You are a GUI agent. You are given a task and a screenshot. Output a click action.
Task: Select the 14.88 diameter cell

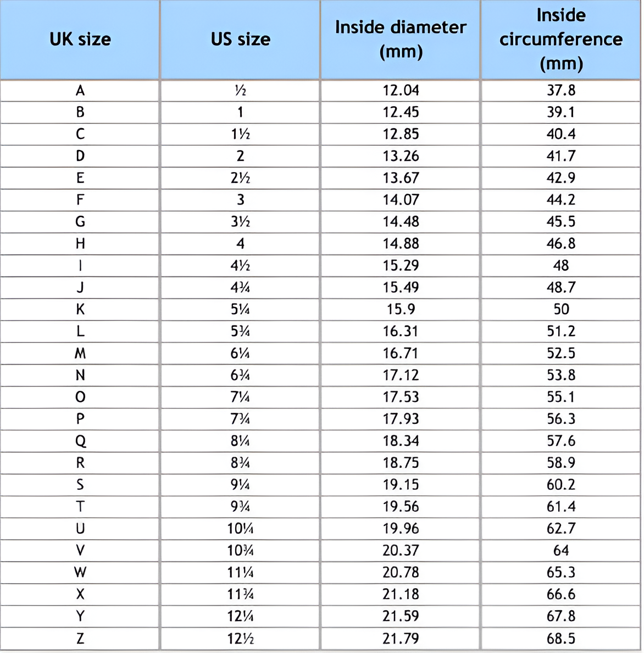[401, 244]
